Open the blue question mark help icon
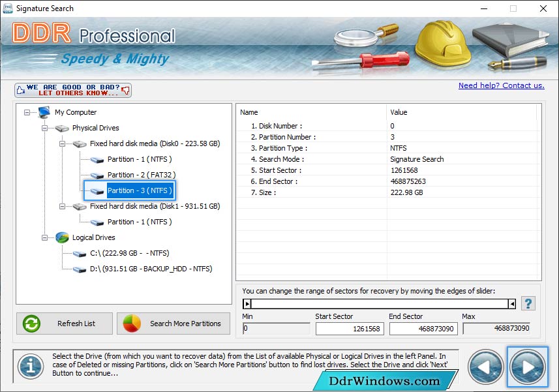This screenshot has width=559, height=392. pyautogui.click(x=528, y=304)
